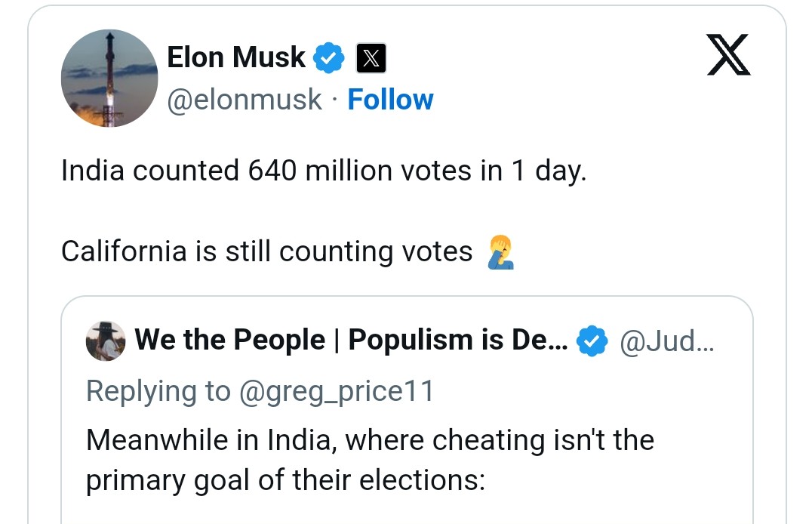Open the "We the People | Populism is De…" name
This screenshot has height=524, width=812.
tap(351, 341)
